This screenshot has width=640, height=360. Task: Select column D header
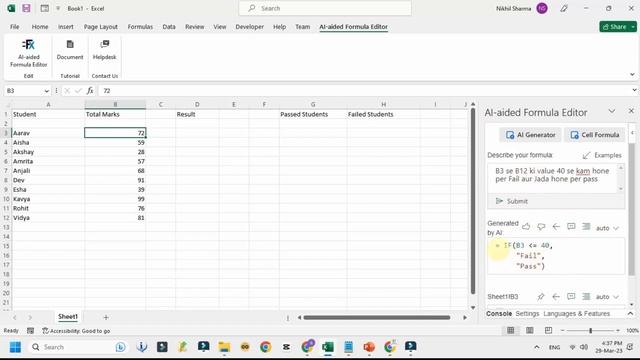click(197, 104)
